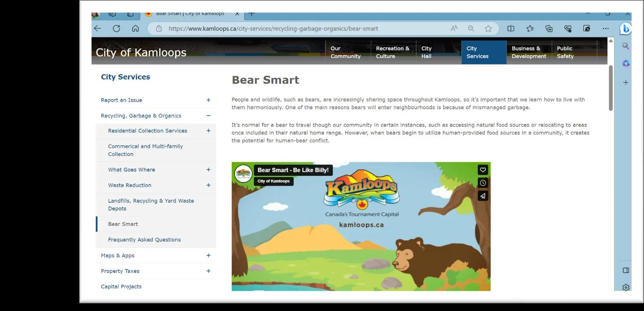The height and width of the screenshot is (311, 644).
Task: Open Maps & Apps link
Action: [x=118, y=255]
